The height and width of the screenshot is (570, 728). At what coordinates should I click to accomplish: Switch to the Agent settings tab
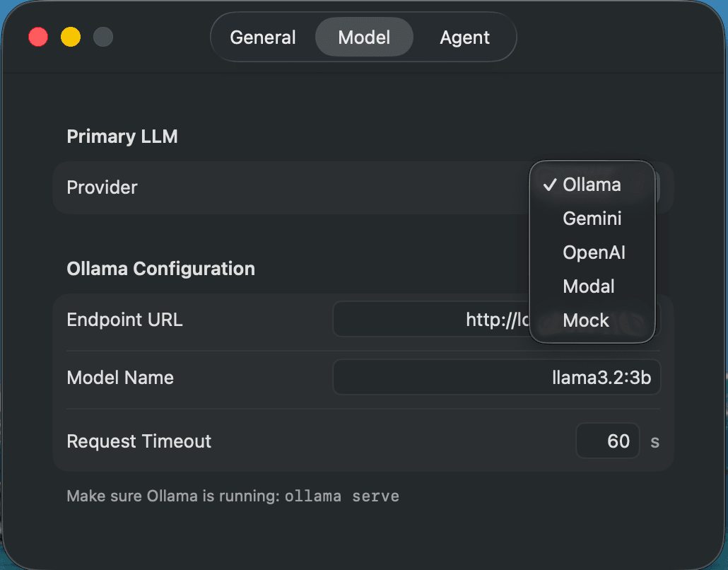(x=464, y=37)
